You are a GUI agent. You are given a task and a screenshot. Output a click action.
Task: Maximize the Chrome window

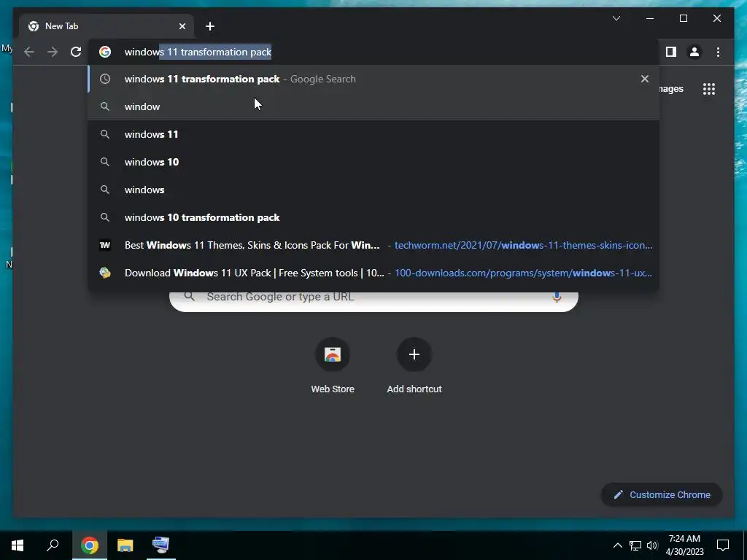[683, 18]
